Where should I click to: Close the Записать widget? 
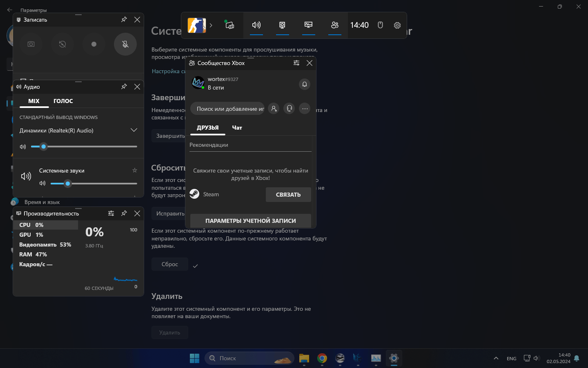pos(137,20)
